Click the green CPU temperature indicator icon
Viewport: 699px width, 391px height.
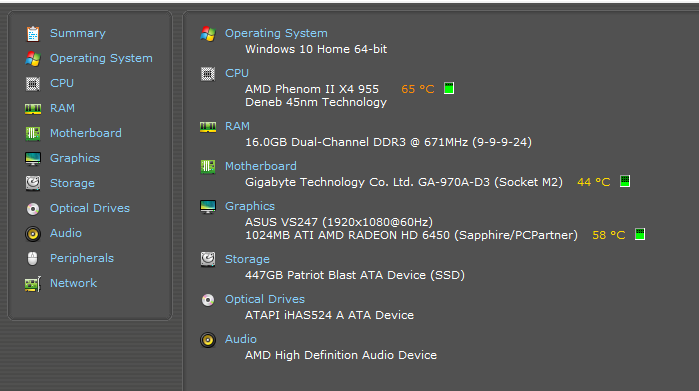[x=449, y=88]
